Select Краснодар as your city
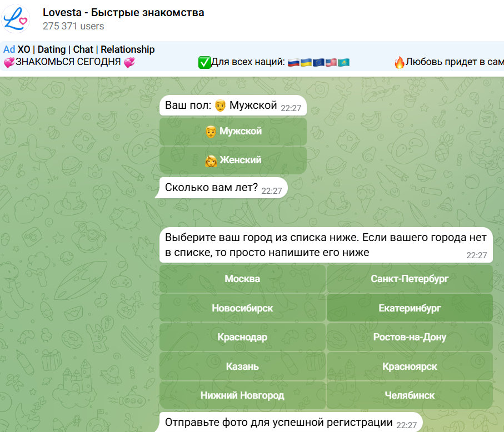Image resolution: width=504 pixels, height=432 pixels. [242, 337]
